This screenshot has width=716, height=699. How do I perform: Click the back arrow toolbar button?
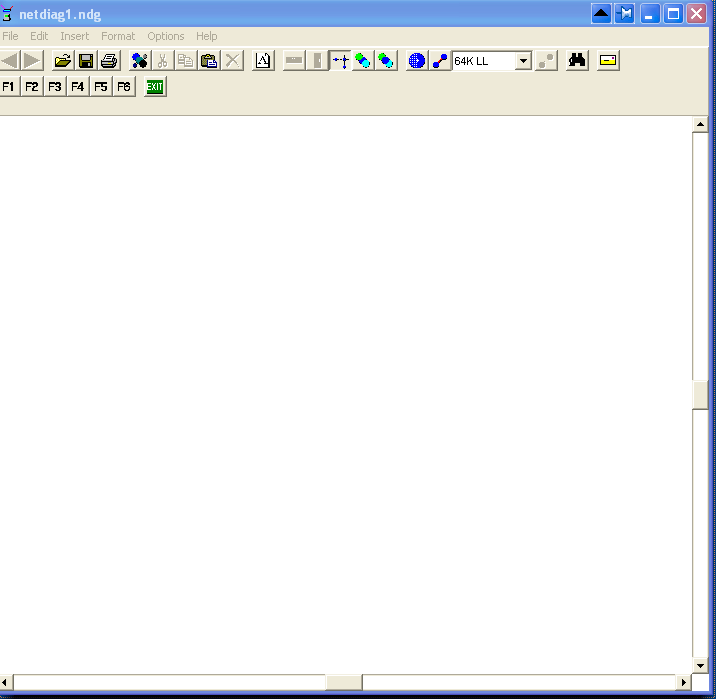(10, 60)
